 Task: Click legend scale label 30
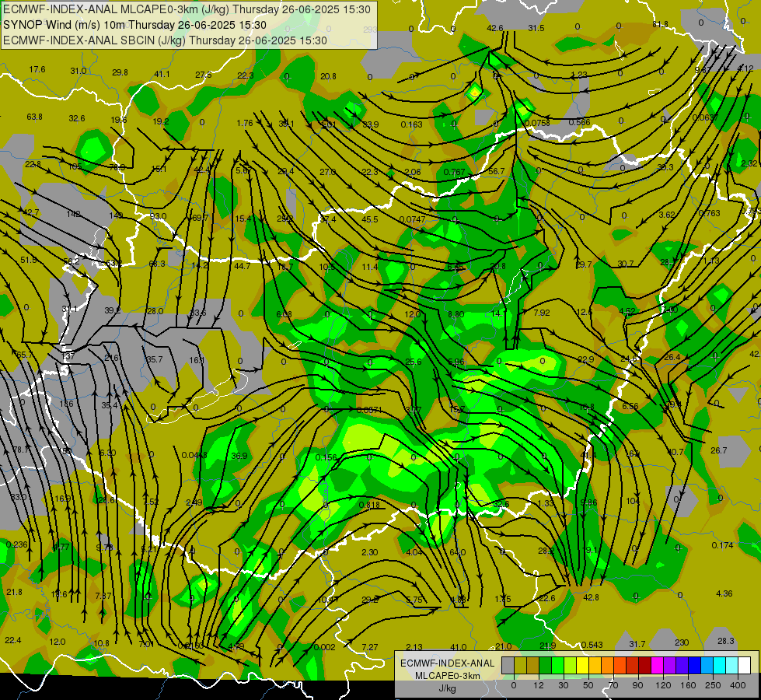tap(564, 685)
